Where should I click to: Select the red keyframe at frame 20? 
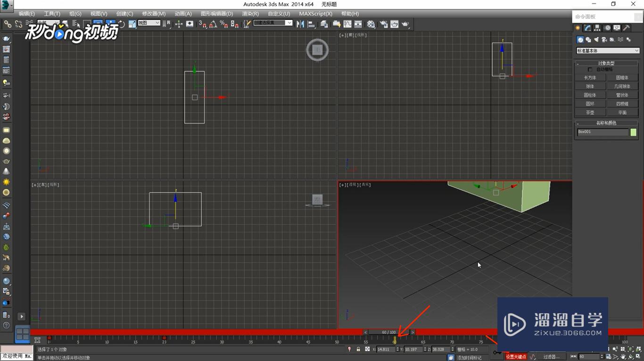[164, 338]
